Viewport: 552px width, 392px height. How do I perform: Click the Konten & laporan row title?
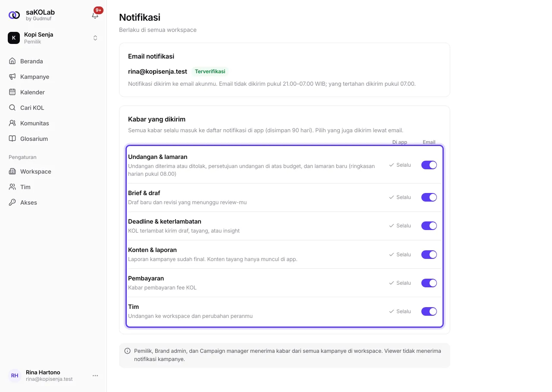click(152, 250)
